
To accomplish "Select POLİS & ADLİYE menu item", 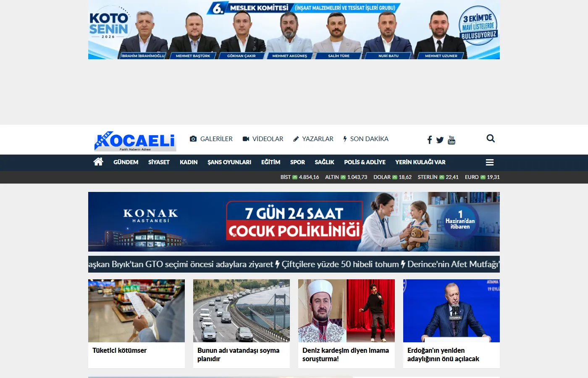I will 365,162.
